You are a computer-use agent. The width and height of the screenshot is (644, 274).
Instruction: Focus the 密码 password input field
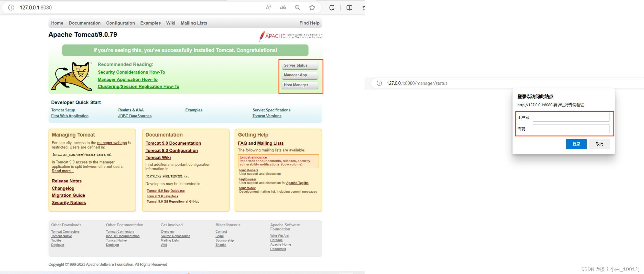coord(571,129)
